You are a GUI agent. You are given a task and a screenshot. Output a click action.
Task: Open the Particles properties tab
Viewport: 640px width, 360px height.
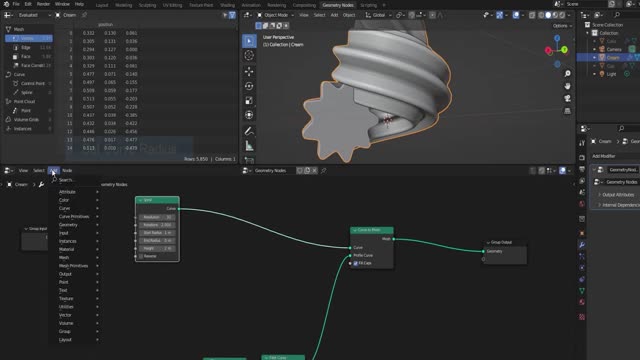point(582,256)
